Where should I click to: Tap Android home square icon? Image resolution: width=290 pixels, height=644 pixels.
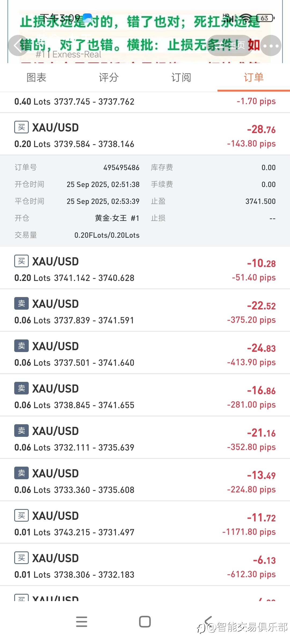tap(145, 621)
